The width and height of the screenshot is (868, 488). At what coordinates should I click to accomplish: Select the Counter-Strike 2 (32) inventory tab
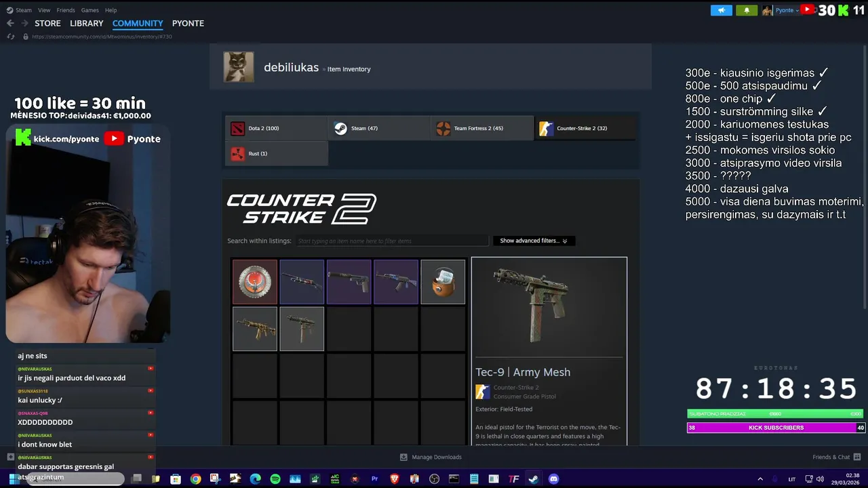click(x=585, y=128)
